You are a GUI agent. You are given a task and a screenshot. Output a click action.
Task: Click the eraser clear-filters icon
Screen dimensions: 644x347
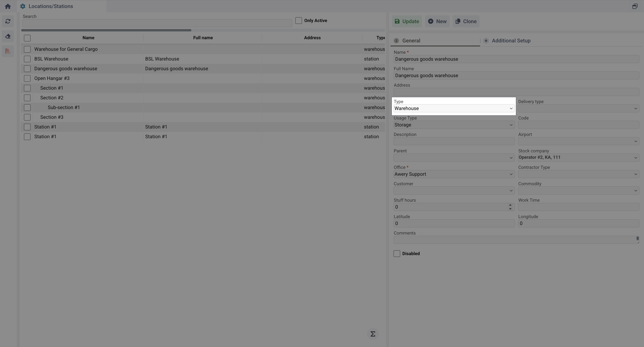[x=8, y=36]
